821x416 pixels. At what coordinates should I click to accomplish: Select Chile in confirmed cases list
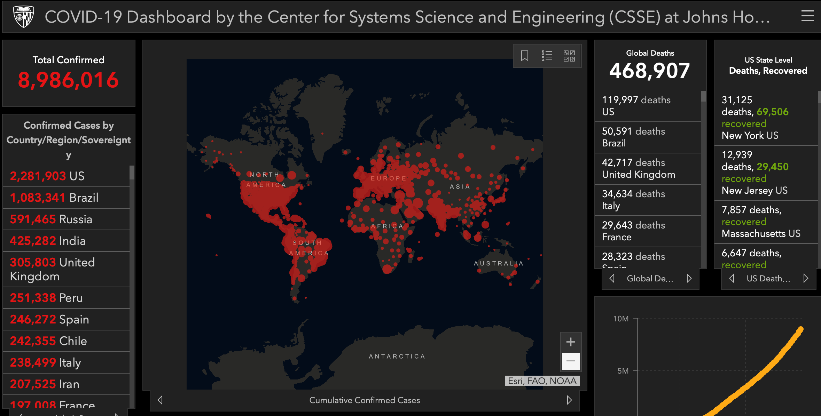point(66,341)
